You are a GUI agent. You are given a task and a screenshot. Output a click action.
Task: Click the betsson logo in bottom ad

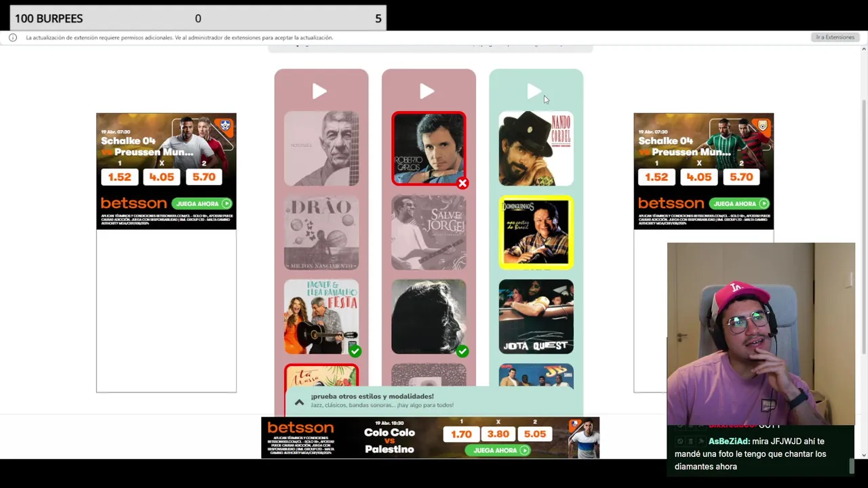300,428
